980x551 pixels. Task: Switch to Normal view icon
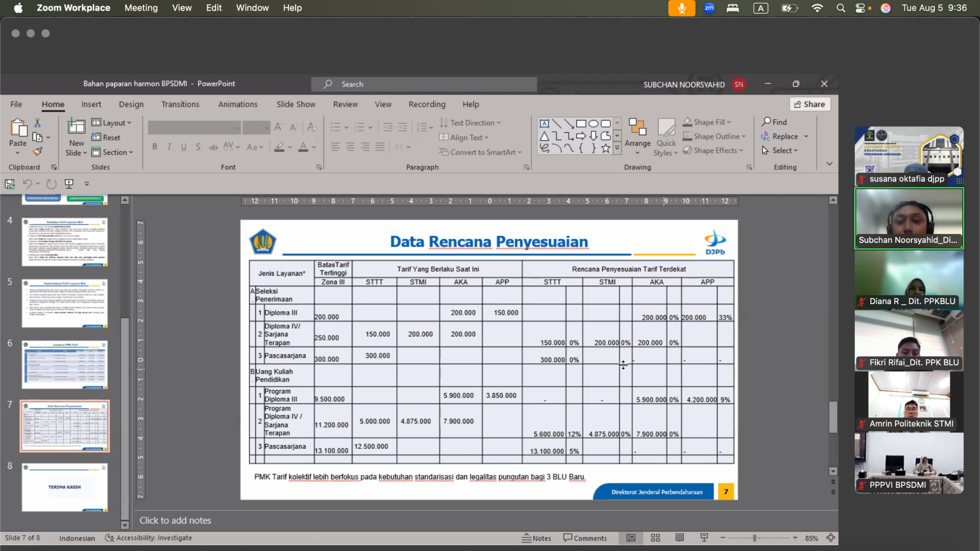(x=631, y=538)
